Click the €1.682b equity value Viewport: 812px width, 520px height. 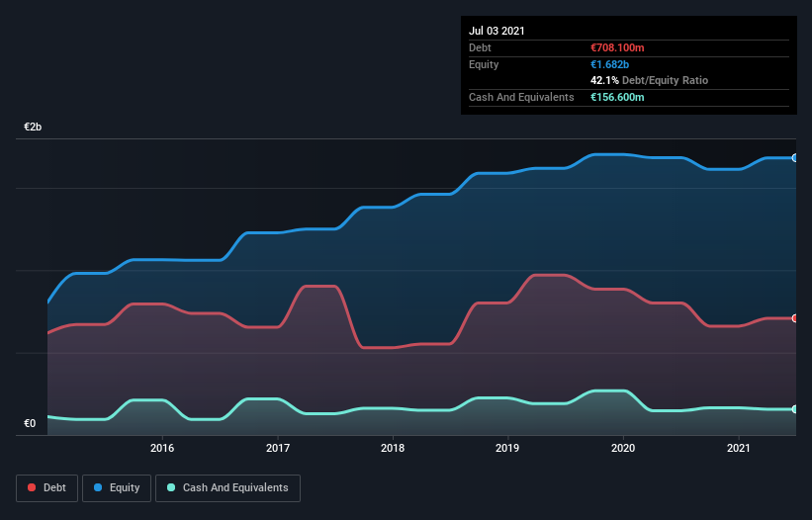point(609,64)
